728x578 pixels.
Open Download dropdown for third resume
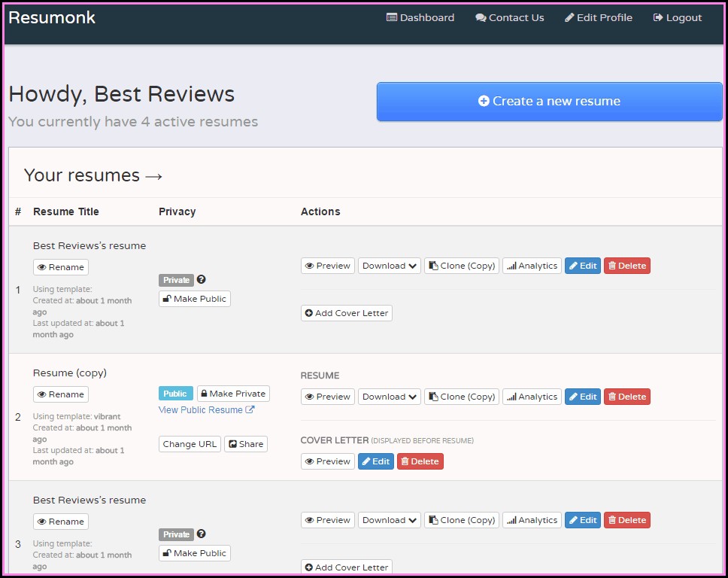[389, 520]
